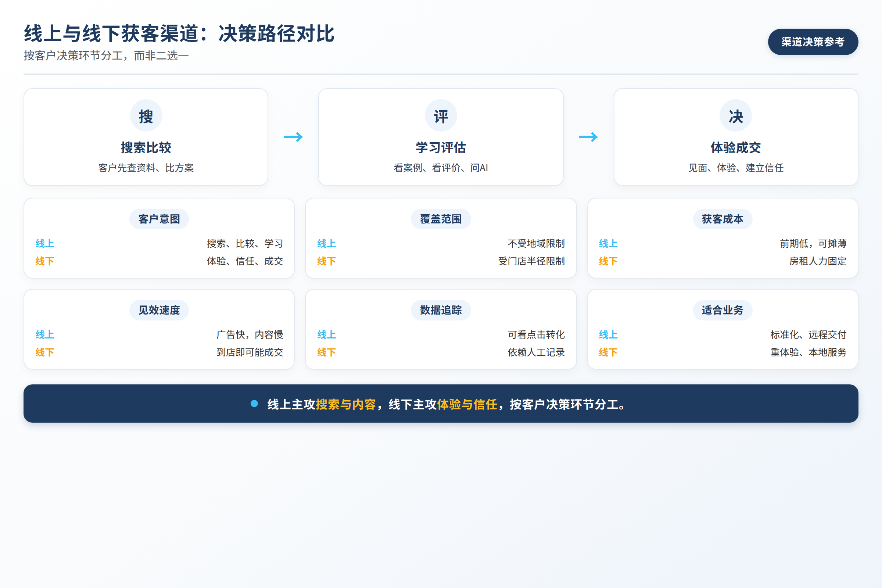The height and width of the screenshot is (588, 882).
Task: Select the 搜索比较 heading
Action: click(146, 147)
